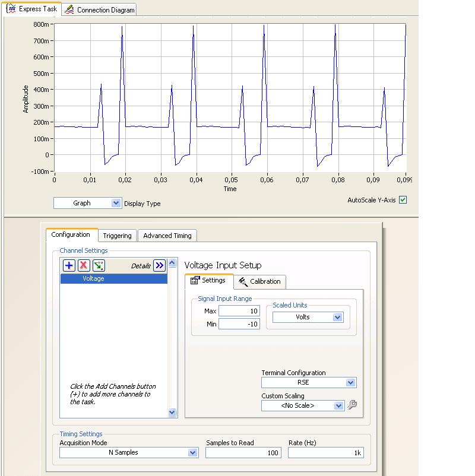Open the Scaled Units Volts dropdown
Screen dimensions: 475x476
pyautogui.click(x=337, y=317)
